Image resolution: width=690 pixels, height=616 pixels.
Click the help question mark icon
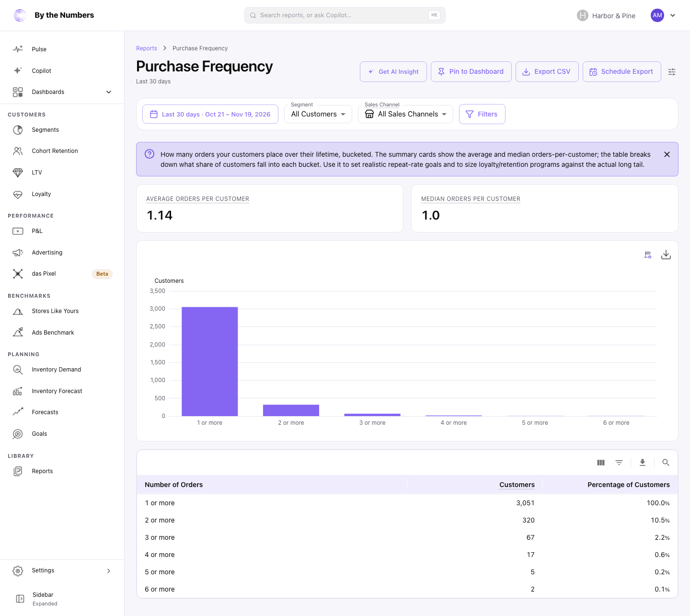click(x=149, y=154)
